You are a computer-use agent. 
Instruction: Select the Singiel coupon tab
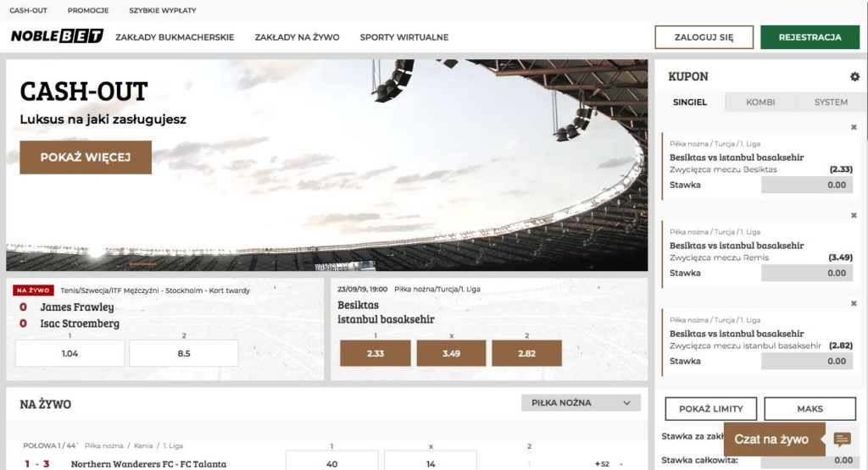689,102
